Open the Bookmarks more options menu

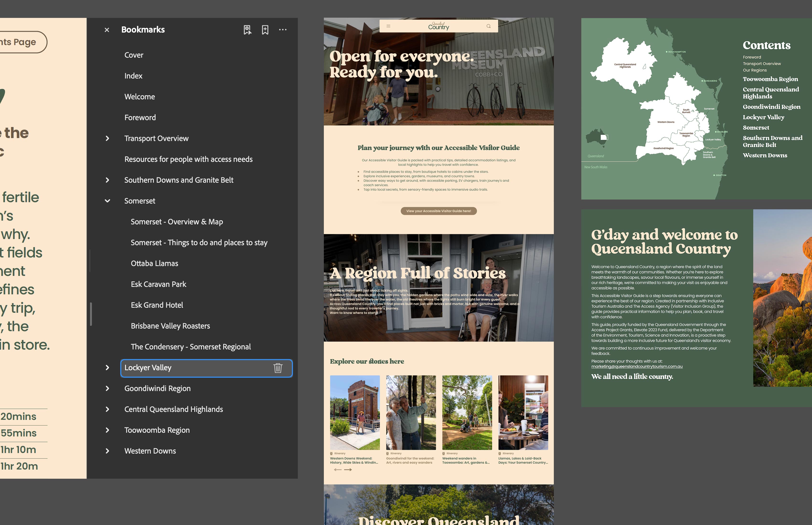click(x=283, y=30)
